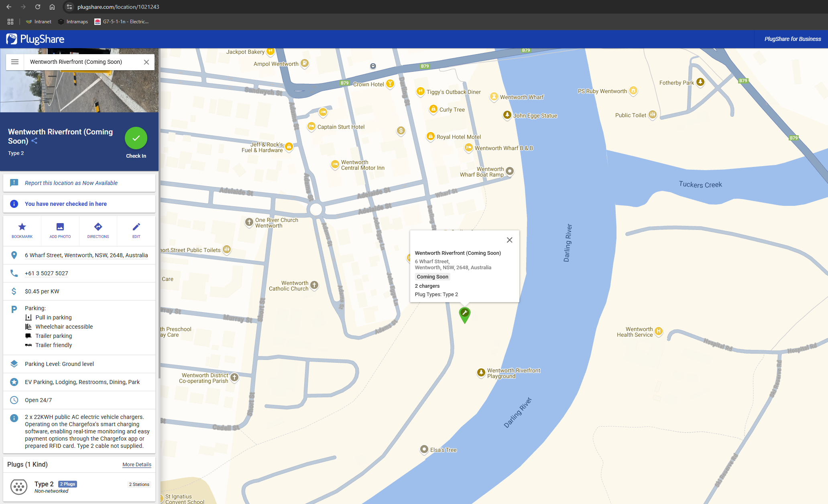
Task: Open the Intramaps bookmark
Action: [73, 22]
